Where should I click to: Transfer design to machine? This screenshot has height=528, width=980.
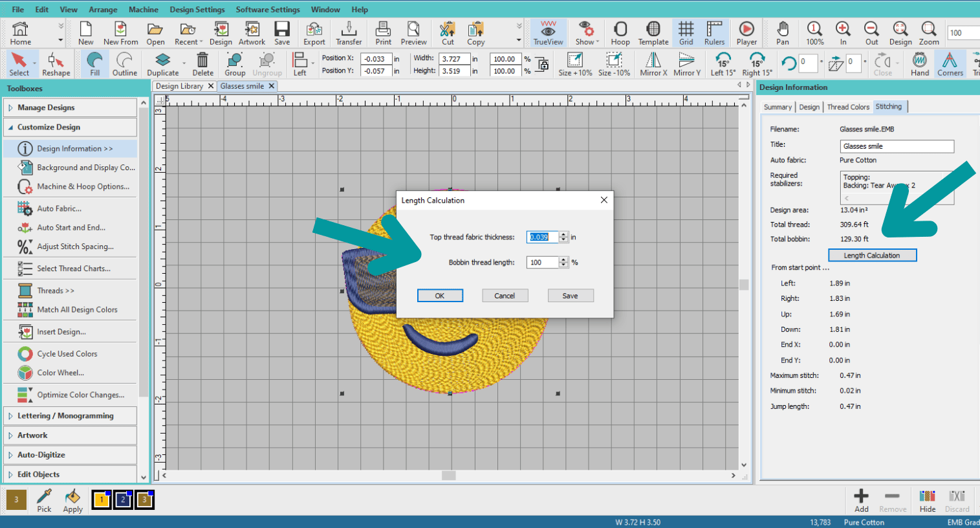tap(349, 33)
